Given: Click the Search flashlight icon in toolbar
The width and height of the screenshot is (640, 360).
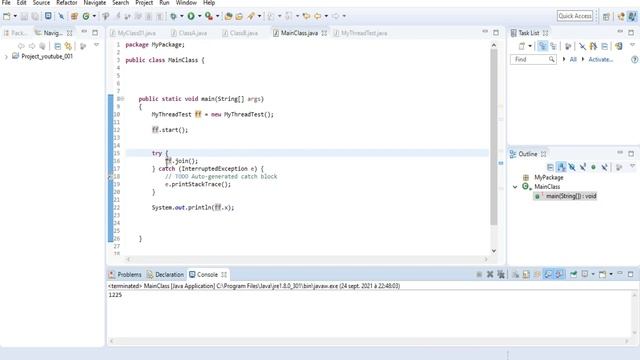Looking at the screenshot, I should click(251, 16).
